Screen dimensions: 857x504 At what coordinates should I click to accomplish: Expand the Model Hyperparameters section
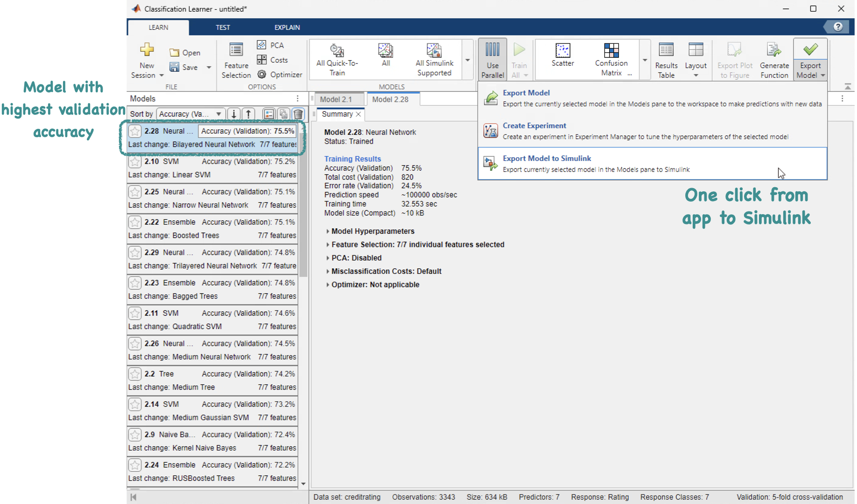pos(328,231)
